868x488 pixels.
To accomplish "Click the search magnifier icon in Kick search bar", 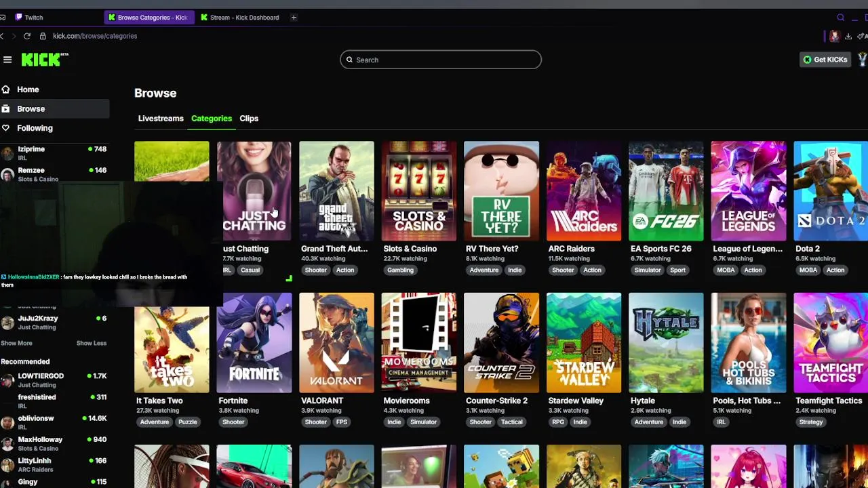I will pos(349,60).
